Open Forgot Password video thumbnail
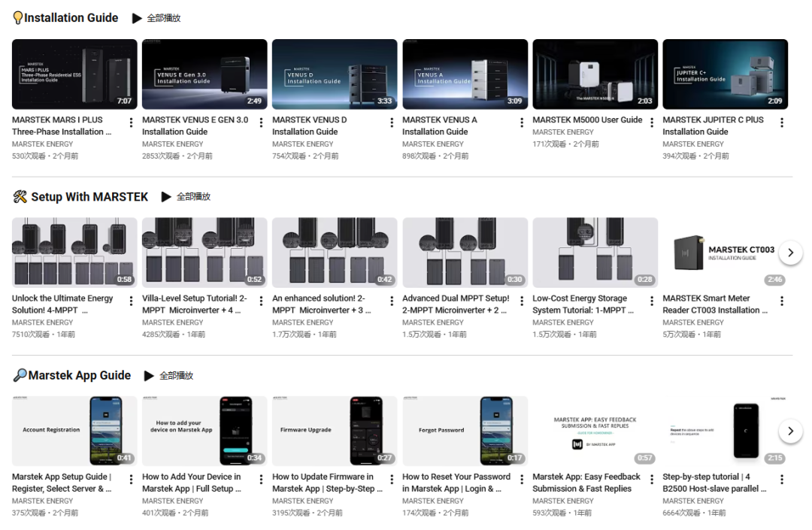Image resolution: width=812 pixels, height=530 pixels. coord(465,432)
